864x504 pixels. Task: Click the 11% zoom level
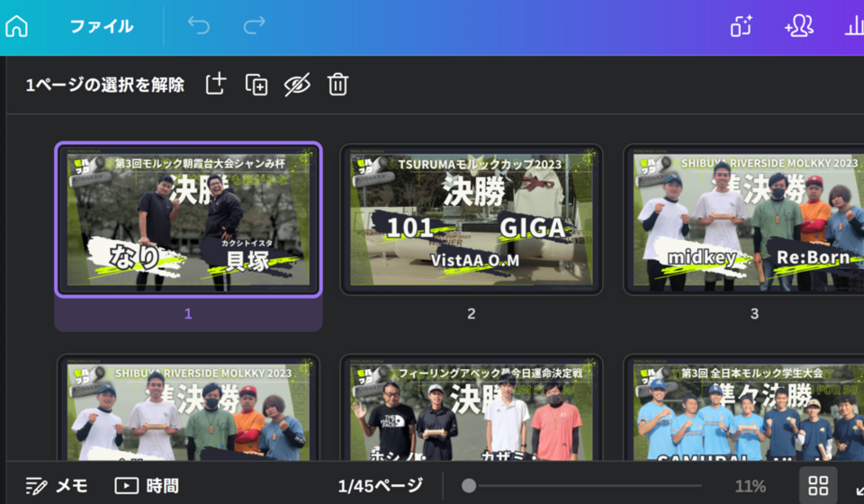(750, 486)
